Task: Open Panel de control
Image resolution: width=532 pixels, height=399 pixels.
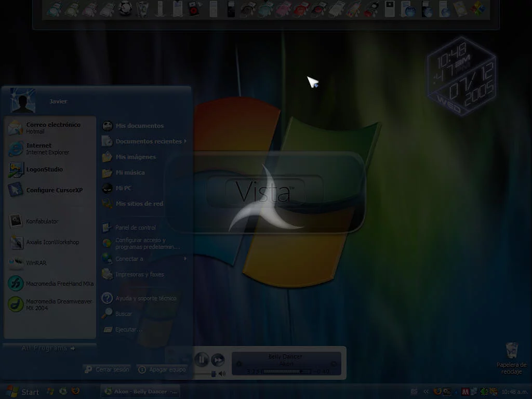Action: (135, 228)
